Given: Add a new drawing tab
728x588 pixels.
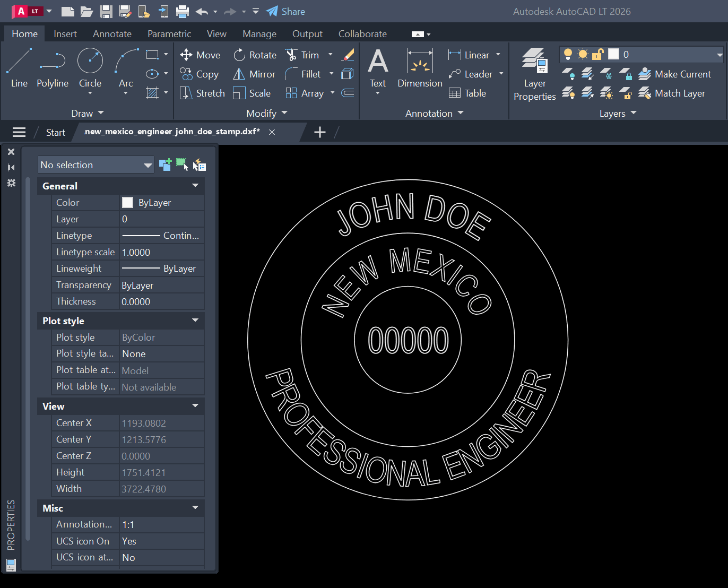Looking at the screenshot, I should (320, 132).
